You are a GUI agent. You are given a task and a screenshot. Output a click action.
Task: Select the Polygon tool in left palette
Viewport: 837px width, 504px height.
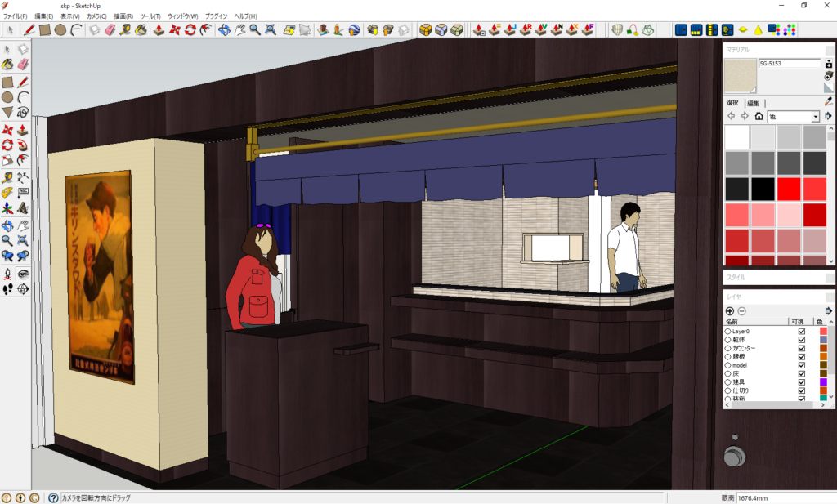point(7,113)
